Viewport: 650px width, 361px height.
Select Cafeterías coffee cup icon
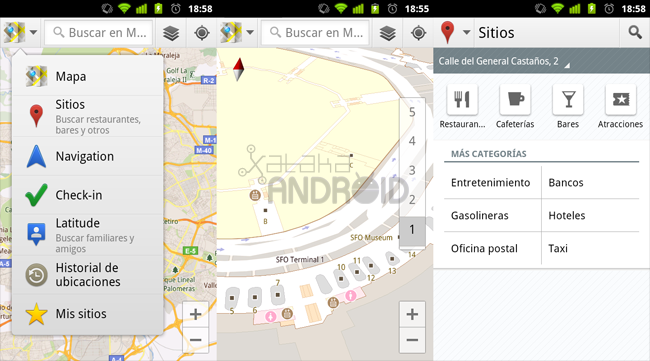[x=515, y=99]
